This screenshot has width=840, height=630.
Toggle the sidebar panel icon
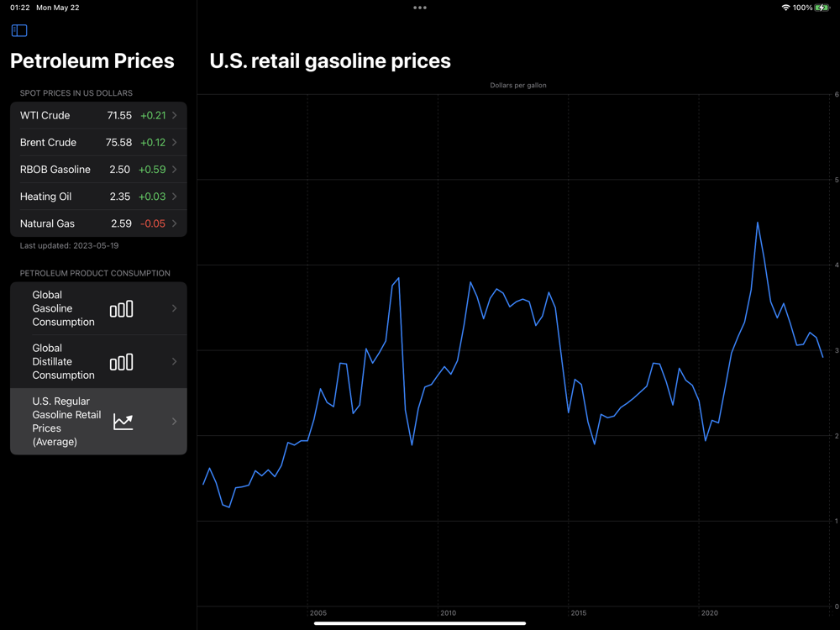(19, 30)
